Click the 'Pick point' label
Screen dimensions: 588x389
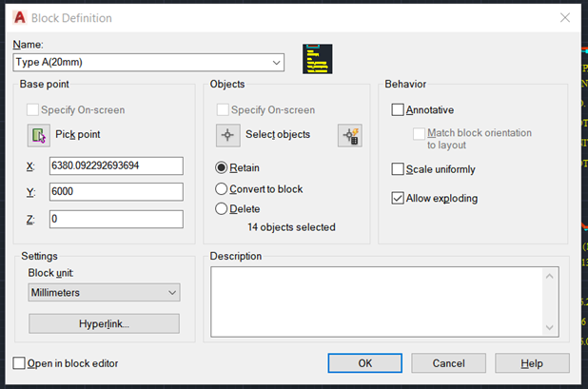pyautogui.click(x=78, y=134)
